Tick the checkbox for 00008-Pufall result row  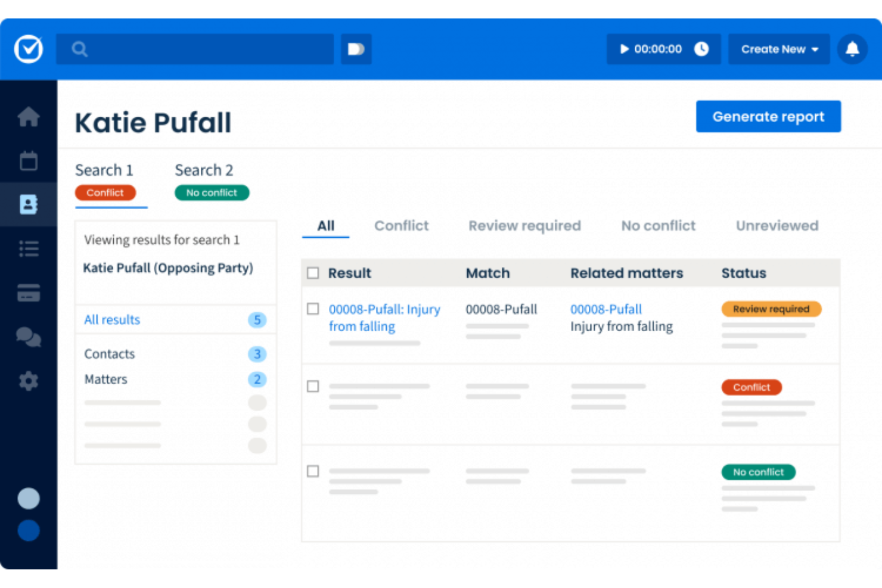pyautogui.click(x=313, y=309)
